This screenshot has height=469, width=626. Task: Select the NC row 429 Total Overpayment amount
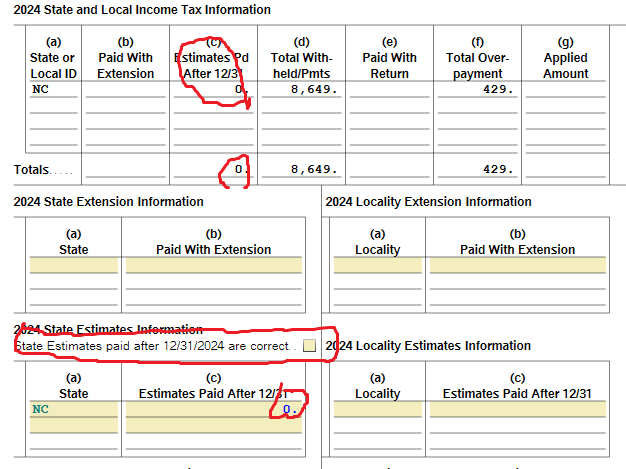point(478,89)
